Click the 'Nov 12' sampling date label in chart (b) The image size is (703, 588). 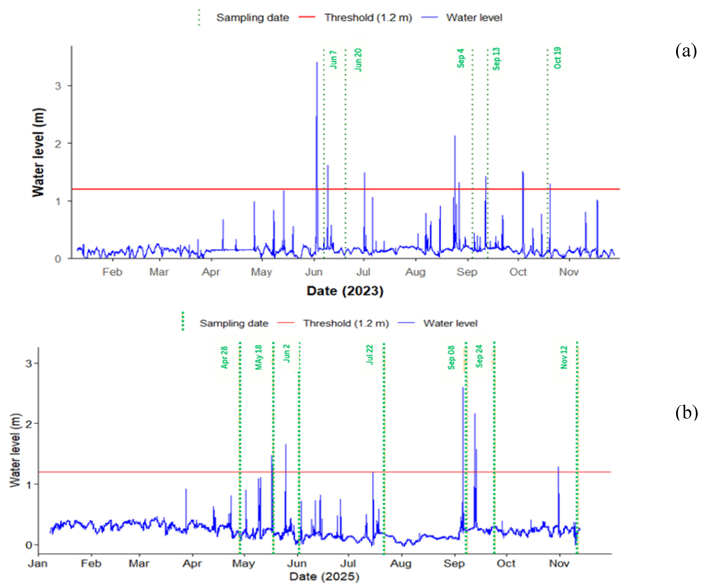(564, 357)
